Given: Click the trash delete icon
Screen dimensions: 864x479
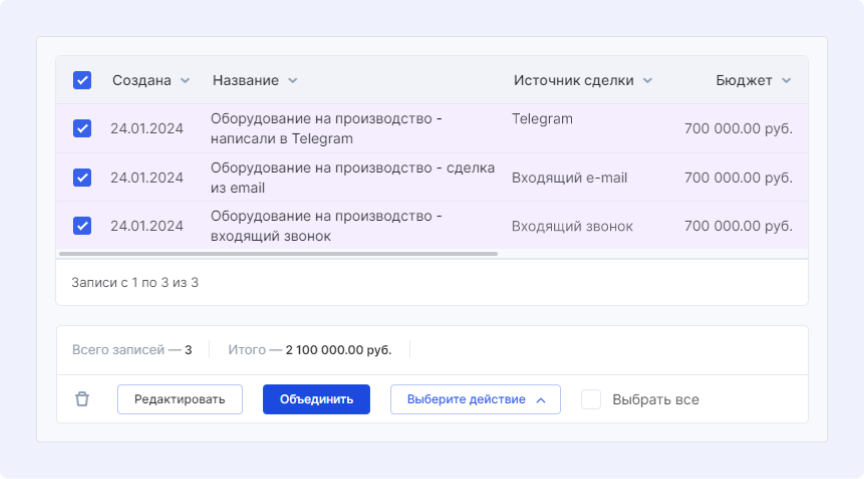Looking at the screenshot, I should tap(82, 399).
